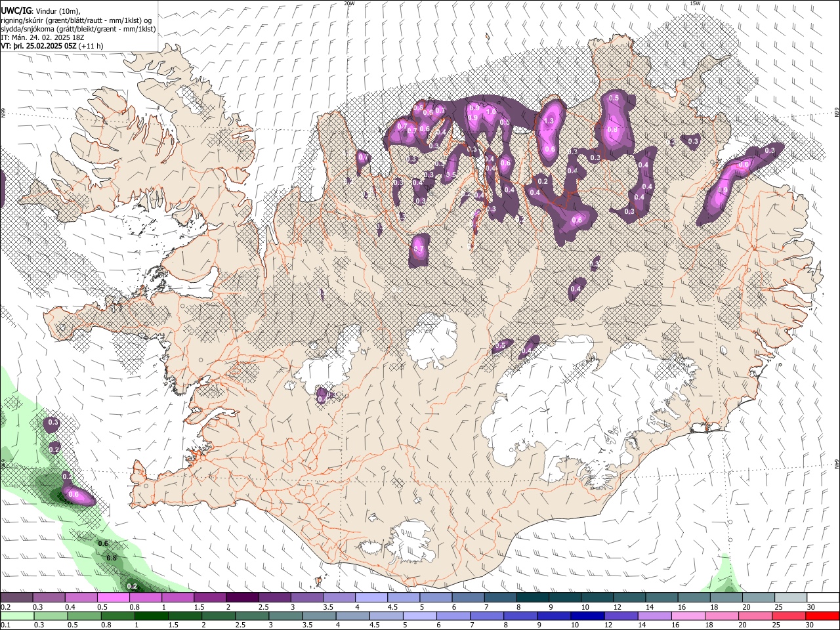Click the valid time line VT: þri. 25.02.2025 05Z

39,46
